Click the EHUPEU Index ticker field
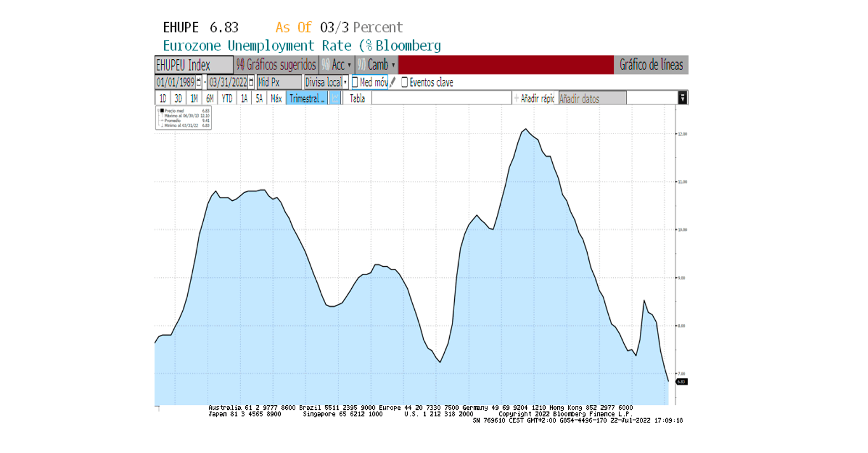This screenshot has width=868, height=453. [194, 65]
